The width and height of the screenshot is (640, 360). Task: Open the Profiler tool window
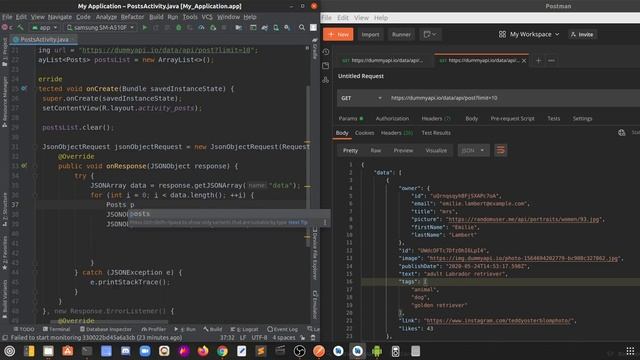pyautogui.click(x=153, y=329)
